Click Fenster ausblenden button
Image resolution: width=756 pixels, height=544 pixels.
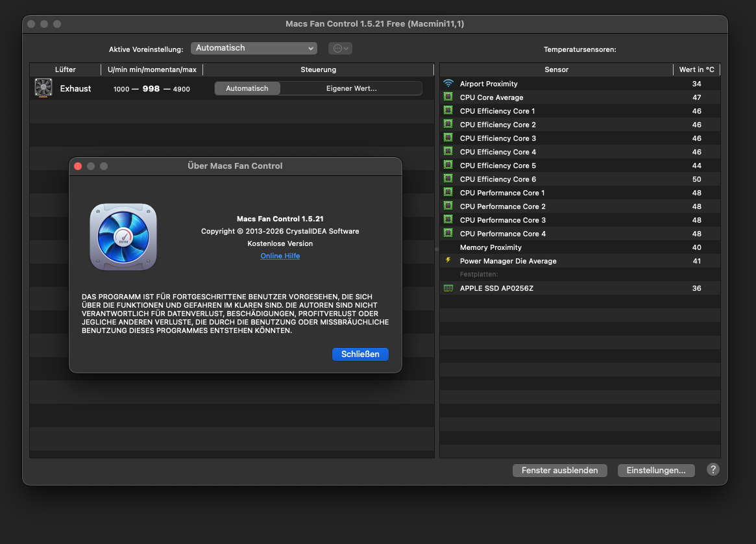click(x=560, y=470)
